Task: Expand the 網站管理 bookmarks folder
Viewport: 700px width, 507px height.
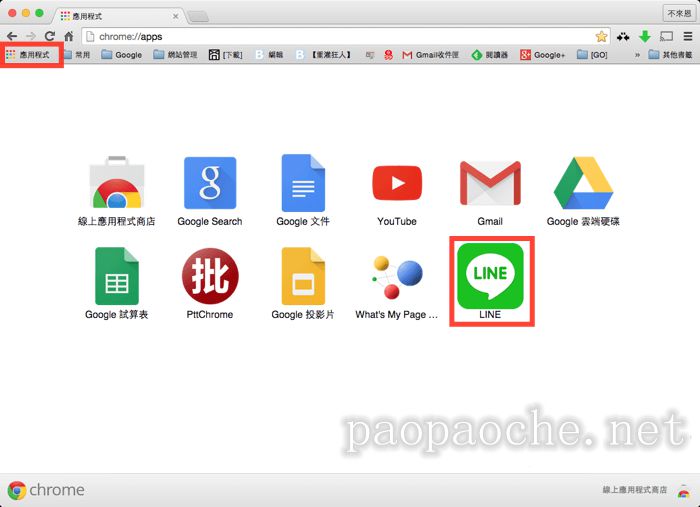Action: pyautogui.click(x=175, y=54)
